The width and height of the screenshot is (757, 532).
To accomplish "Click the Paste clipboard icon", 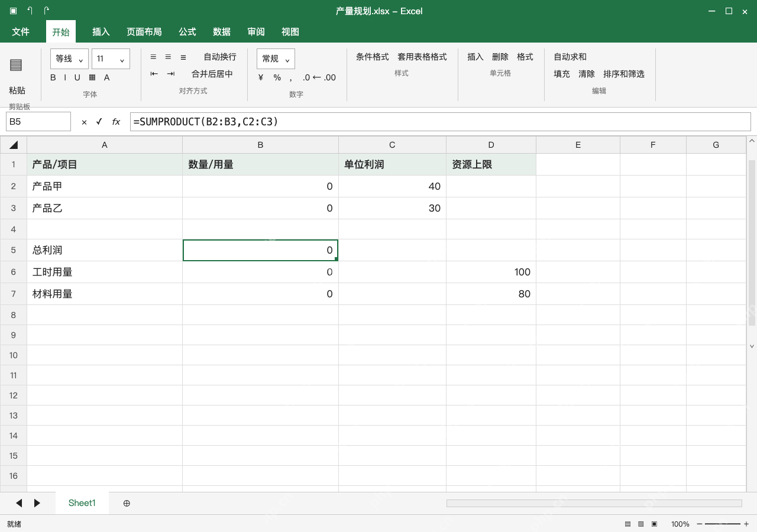I will pos(16,65).
